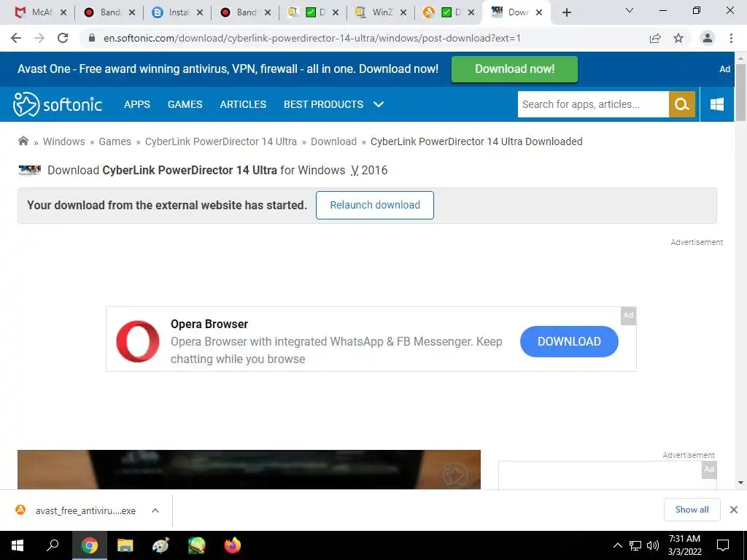Click the browser address bar URL
Viewport: 747px width, 560px height.
(x=312, y=38)
